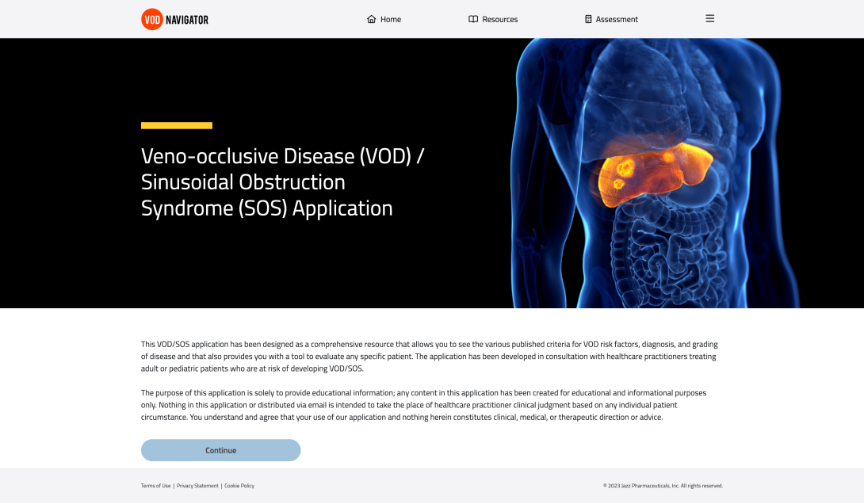Open the Assessment nav item
864x504 pixels.
click(611, 19)
